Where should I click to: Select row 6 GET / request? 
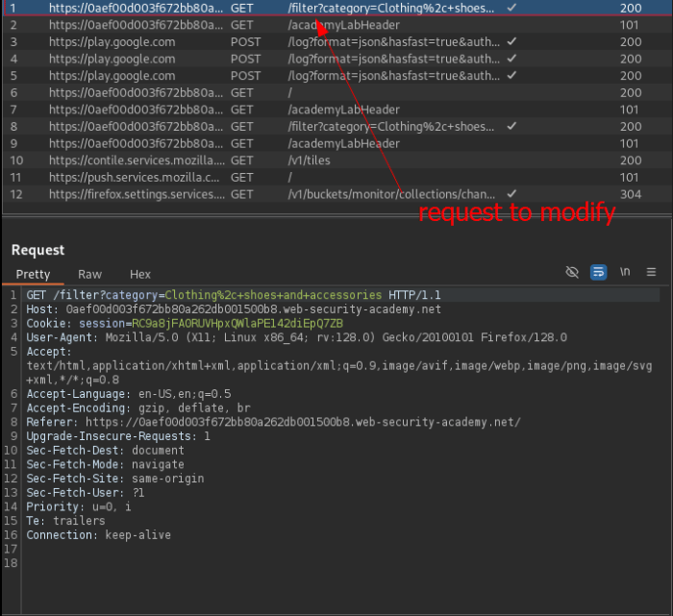tap(336, 92)
